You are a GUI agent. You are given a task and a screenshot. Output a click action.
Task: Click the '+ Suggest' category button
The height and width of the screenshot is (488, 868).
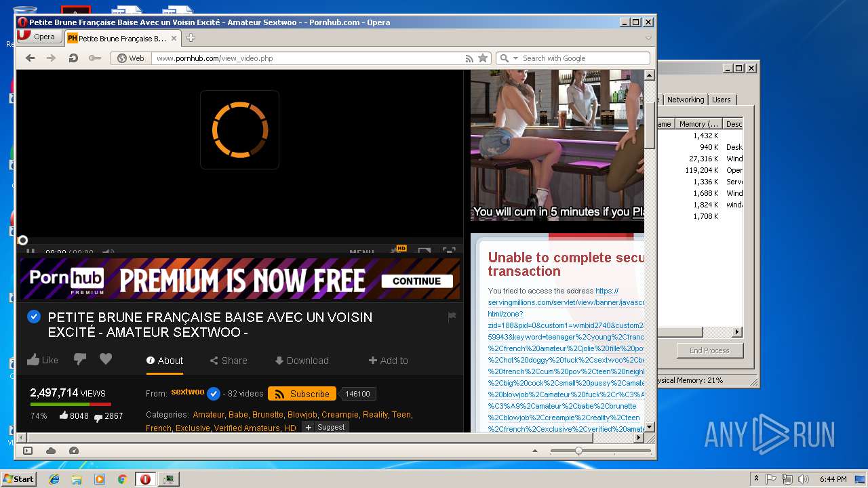point(325,427)
